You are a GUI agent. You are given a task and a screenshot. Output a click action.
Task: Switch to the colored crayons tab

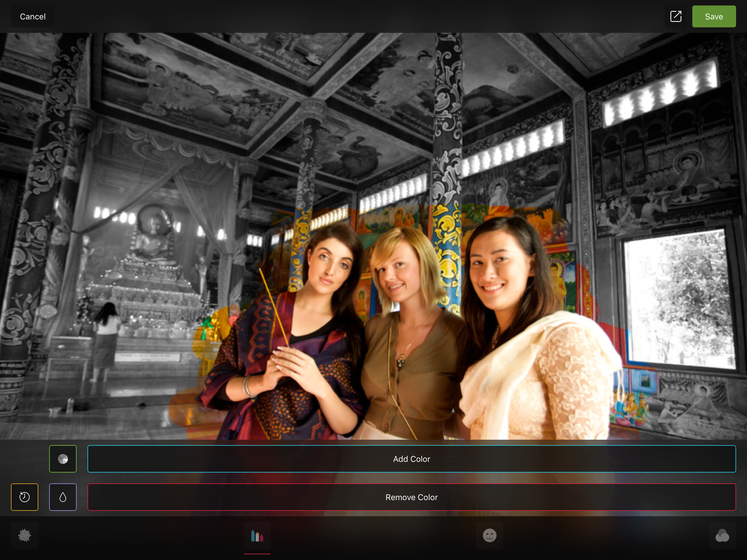click(257, 535)
